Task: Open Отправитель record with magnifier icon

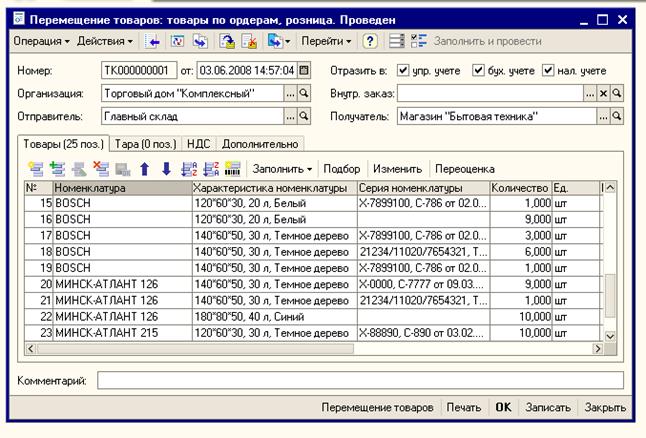Action: [304, 116]
